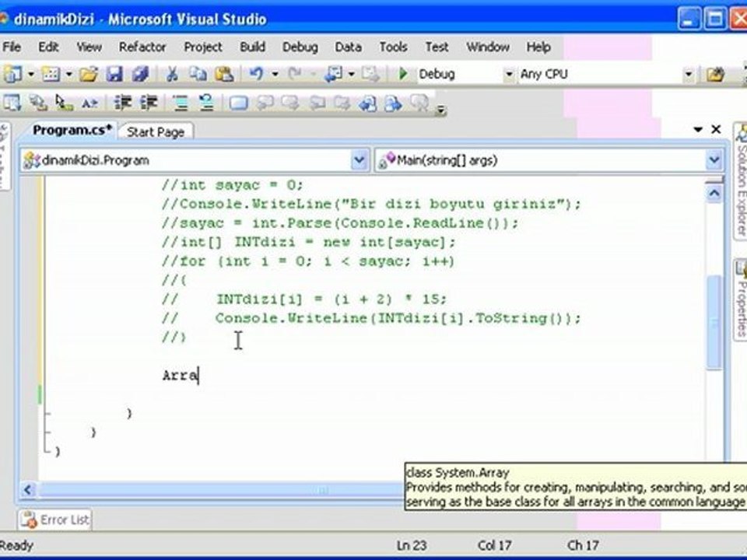Switch to the Program.cs tab
The width and height of the screenshot is (747, 560).
pos(72,130)
